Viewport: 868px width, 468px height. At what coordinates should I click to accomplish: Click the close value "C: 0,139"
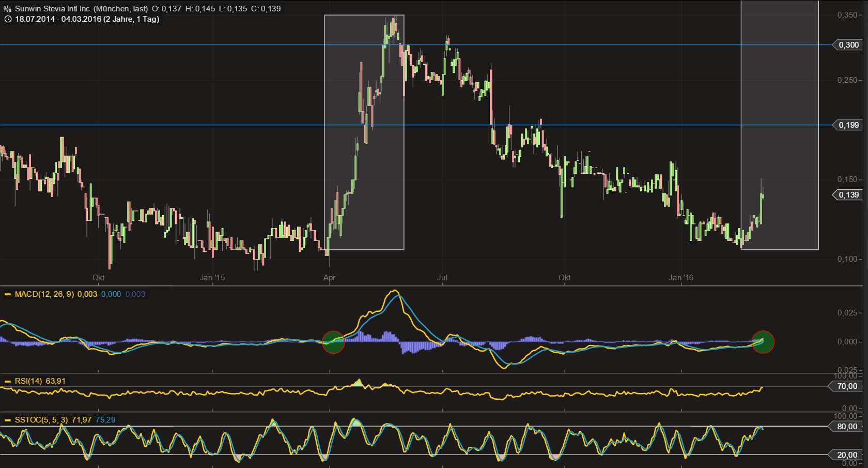tap(265, 9)
